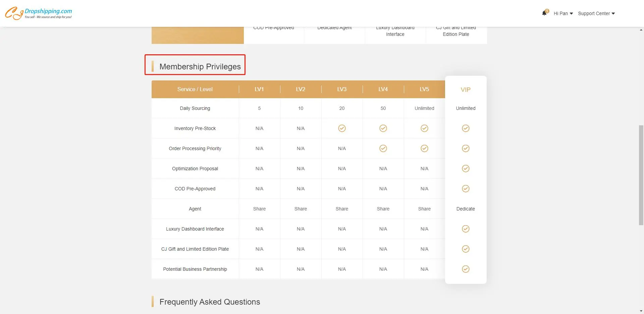Click VIP COD Pre-Approved checkmark
This screenshot has height=314, width=644.
466,189
